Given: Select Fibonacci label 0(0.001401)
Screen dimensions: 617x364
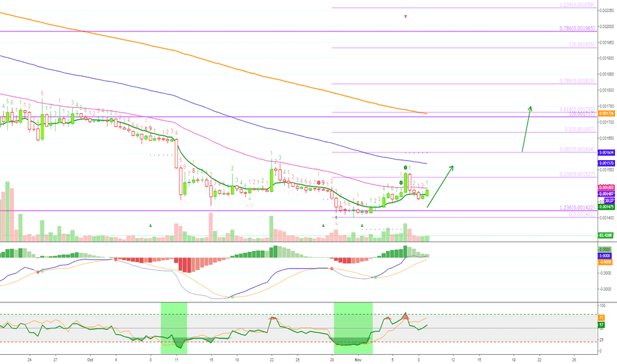Looking at the screenshot, I should point(582,214).
